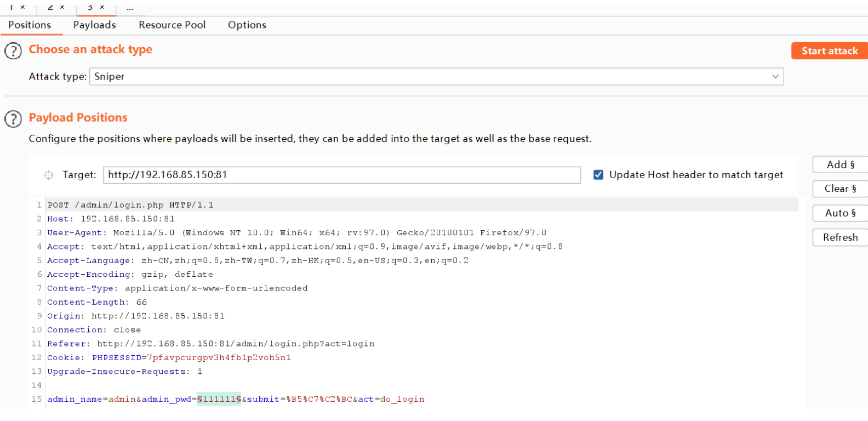Open help icon beside Payload Positions

tap(13, 118)
